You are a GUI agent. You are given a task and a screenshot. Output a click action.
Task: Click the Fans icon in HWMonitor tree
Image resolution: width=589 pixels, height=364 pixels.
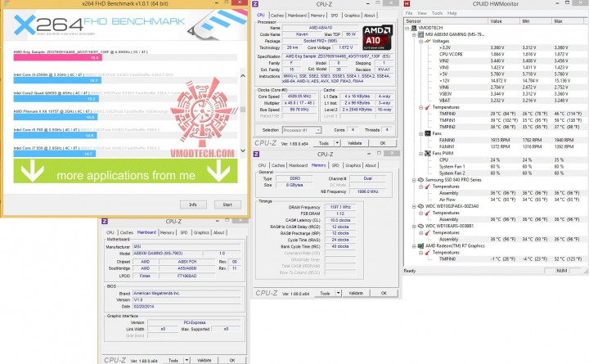tap(428, 133)
